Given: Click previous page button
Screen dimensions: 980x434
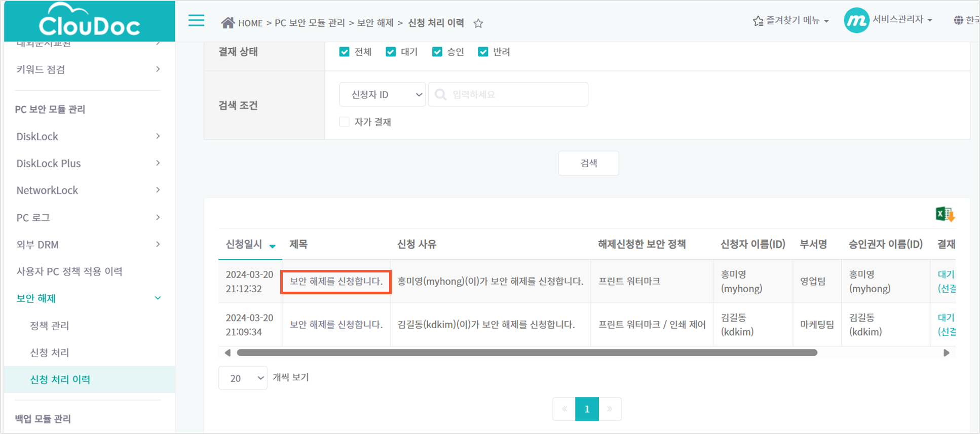Looking at the screenshot, I should (x=564, y=409).
